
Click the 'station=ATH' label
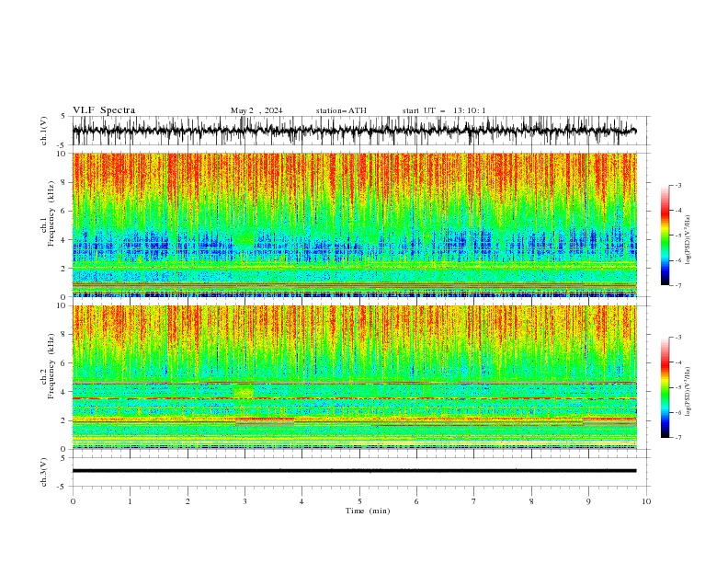click(341, 110)
